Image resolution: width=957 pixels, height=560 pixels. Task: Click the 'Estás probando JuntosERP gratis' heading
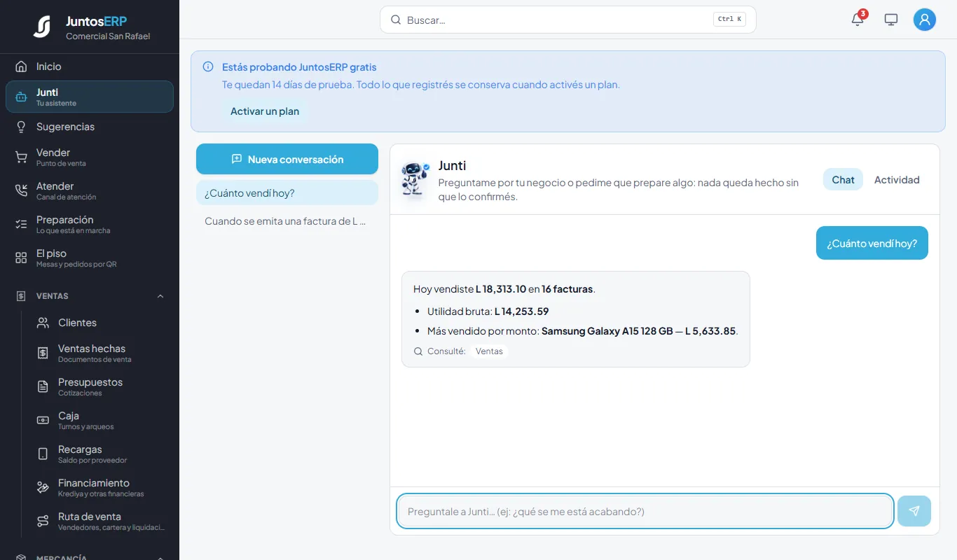coord(299,67)
